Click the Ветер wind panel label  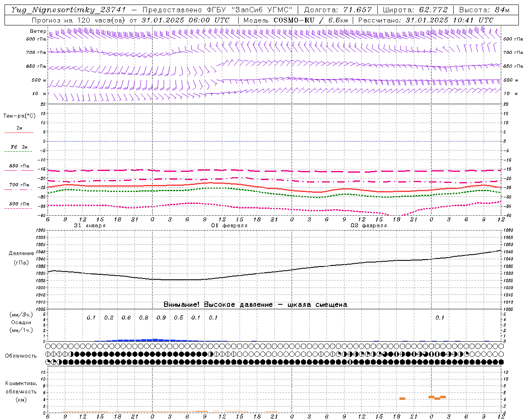pos(38,31)
